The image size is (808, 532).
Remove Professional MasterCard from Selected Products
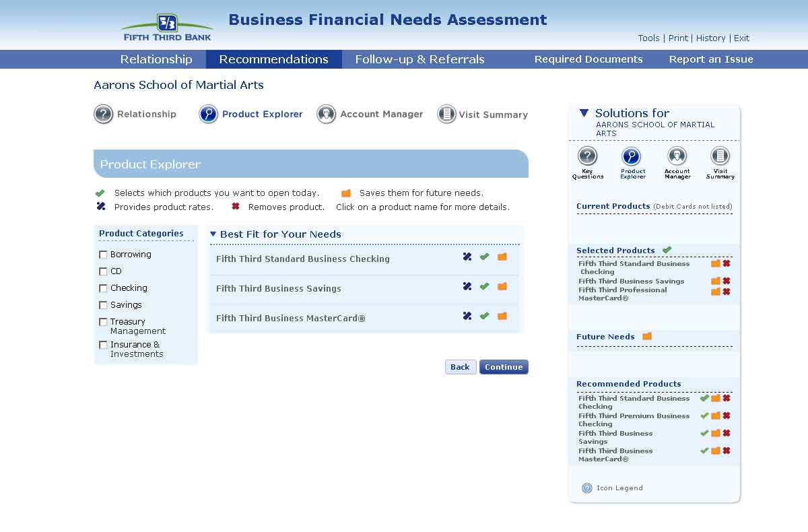(x=727, y=292)
